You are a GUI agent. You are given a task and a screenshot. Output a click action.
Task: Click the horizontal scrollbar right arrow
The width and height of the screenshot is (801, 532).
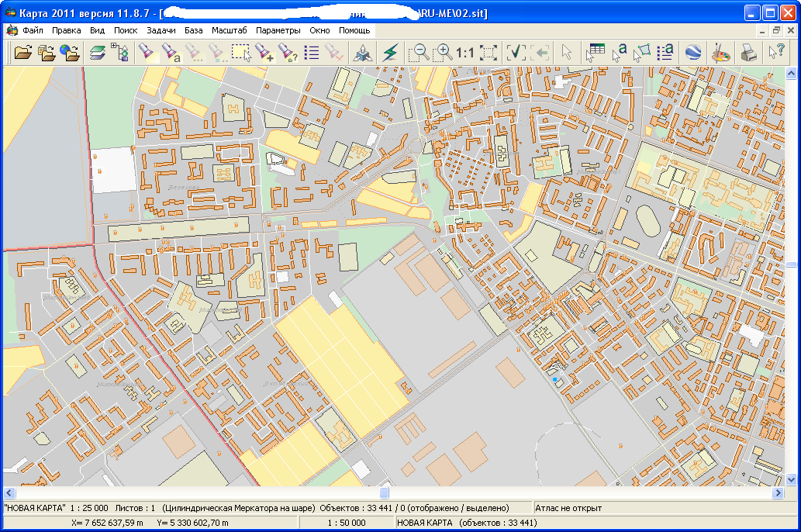pyautogui.click(x=779, y=493)
